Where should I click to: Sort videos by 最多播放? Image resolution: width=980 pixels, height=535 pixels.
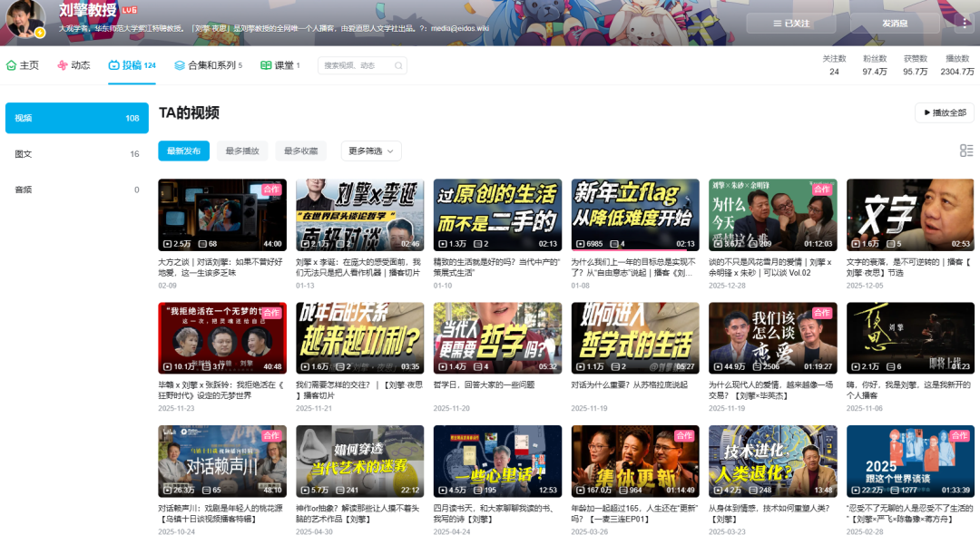tap(241, 151)
